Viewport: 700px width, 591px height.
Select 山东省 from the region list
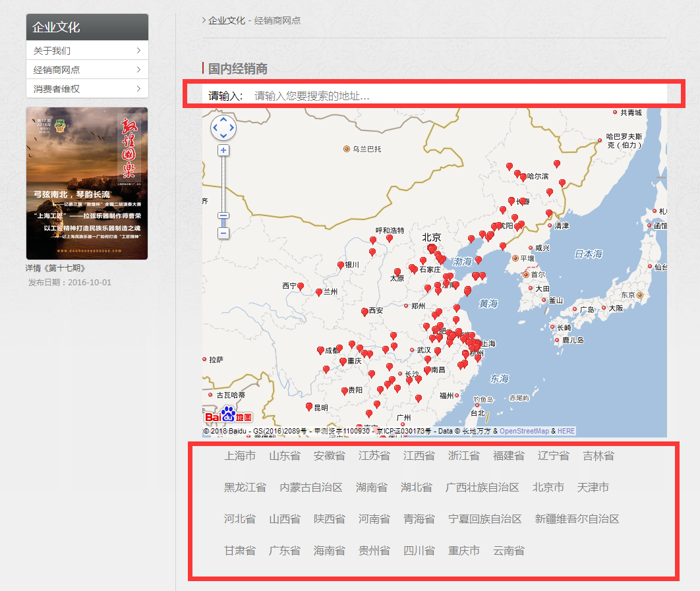[284, 456]
